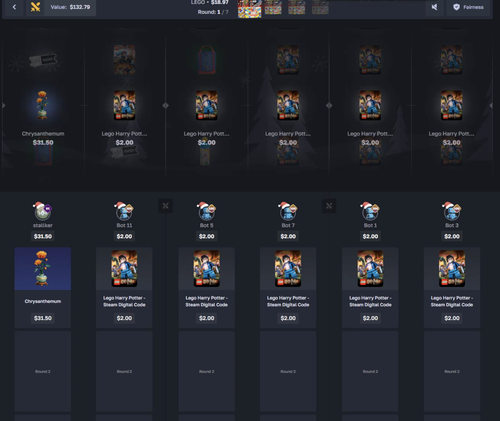Click the $2.00 price on Bot 5's card
The image size is (500, 421).
206,318
